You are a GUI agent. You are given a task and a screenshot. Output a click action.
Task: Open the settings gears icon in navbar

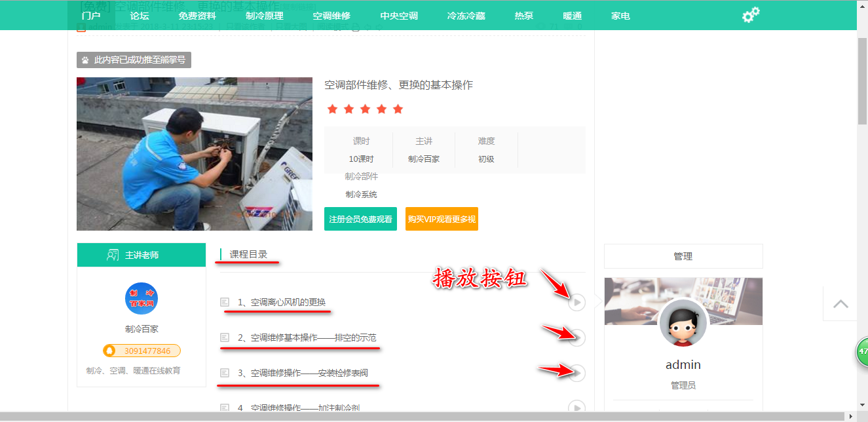tap(751, 15)
